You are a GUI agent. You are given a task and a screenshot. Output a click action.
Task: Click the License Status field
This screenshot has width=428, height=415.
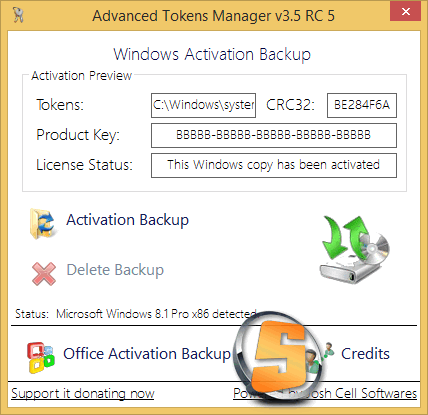click(x=274, y=165)
